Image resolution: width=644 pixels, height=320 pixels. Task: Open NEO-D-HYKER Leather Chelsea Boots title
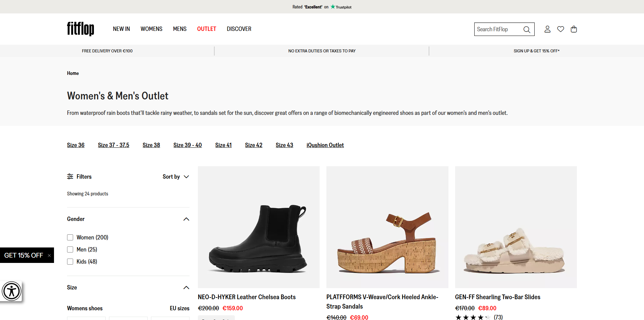[247, 297]
